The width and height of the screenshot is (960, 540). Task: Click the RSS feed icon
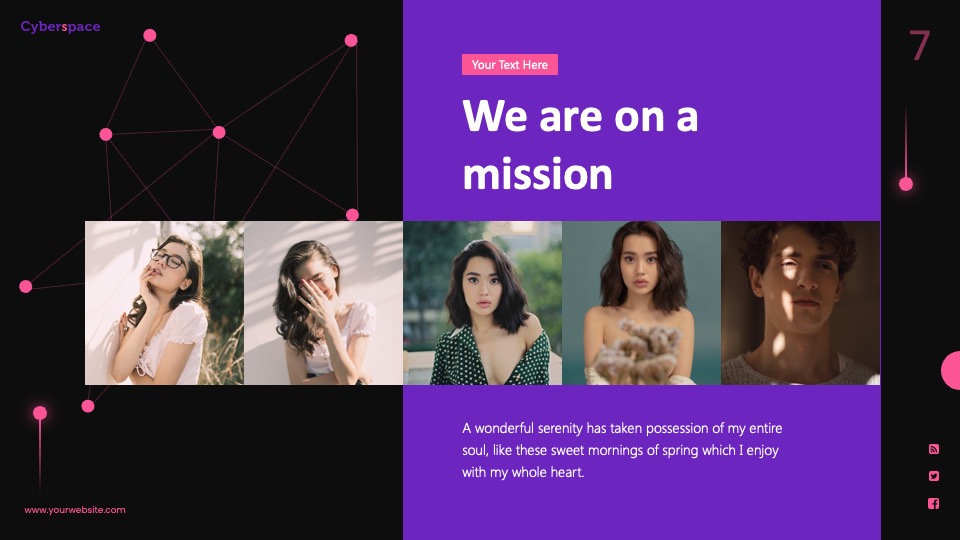pos(933,449)
